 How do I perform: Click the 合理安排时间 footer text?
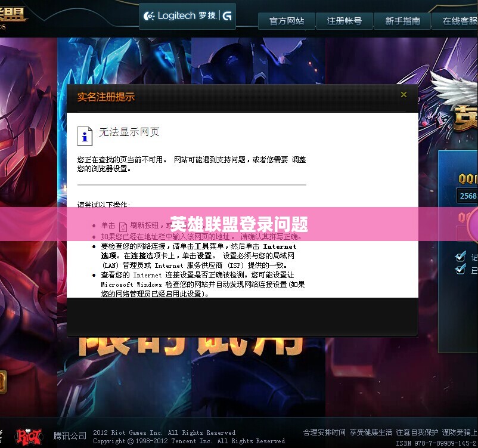coord(324,432)
